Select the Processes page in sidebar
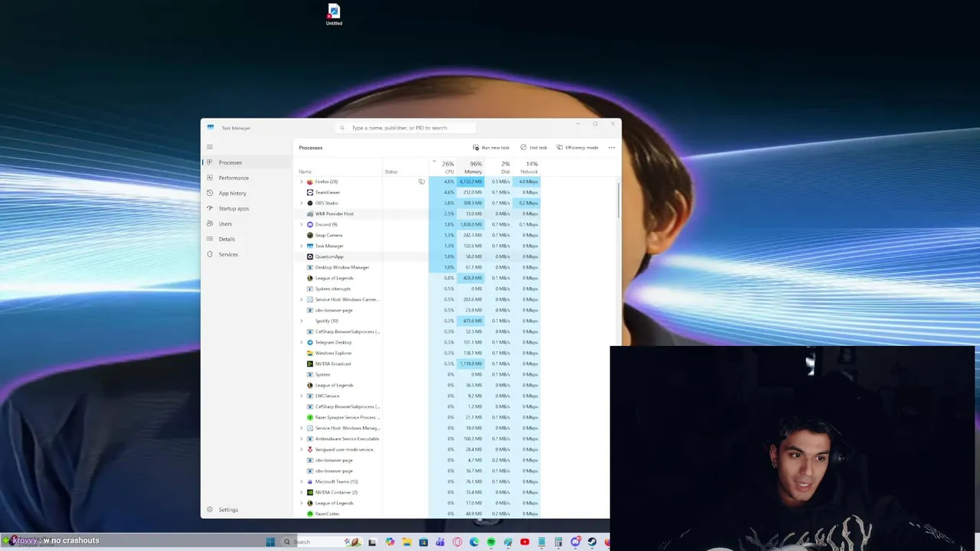This screenshot has height=551, width=980. tap(247, 162)
